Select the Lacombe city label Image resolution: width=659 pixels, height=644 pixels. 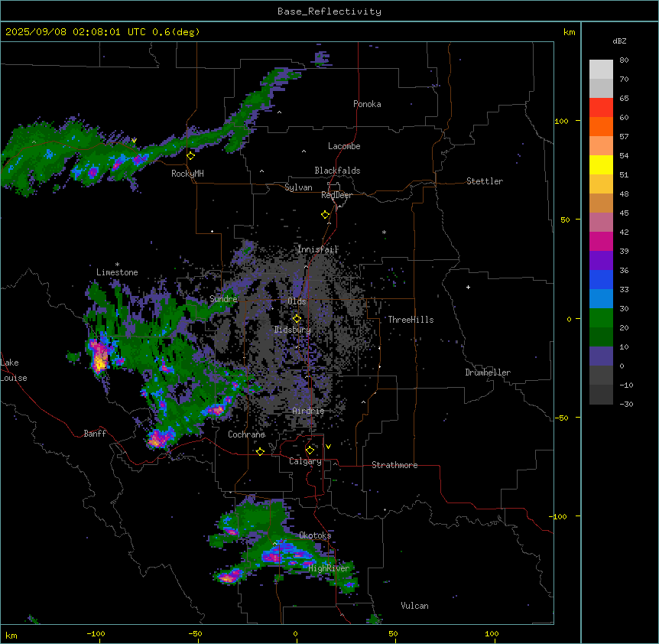tap(344, 146)
